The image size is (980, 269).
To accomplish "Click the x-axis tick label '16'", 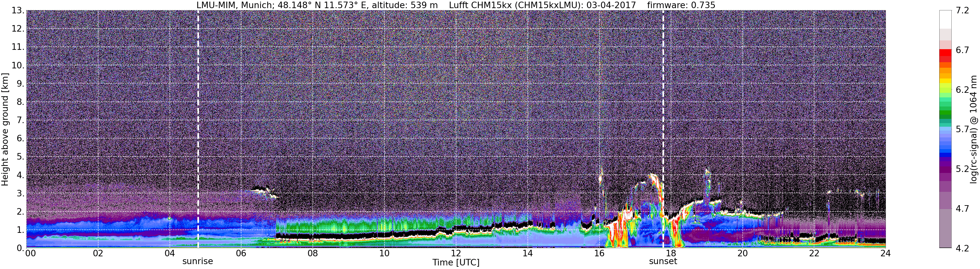I will pyautogui.click(x=599, y=253).
